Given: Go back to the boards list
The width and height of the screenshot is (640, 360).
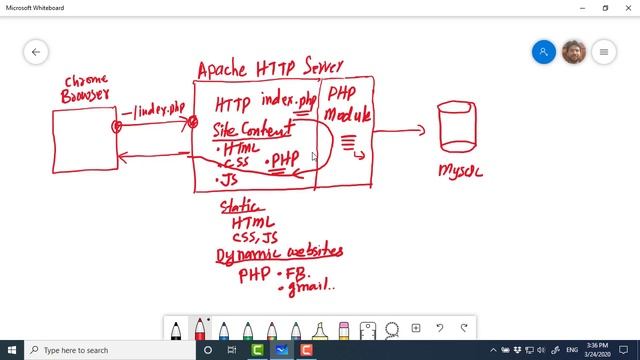Looking at the screenshot, I should pyautogui.click(x=36, y=52).
